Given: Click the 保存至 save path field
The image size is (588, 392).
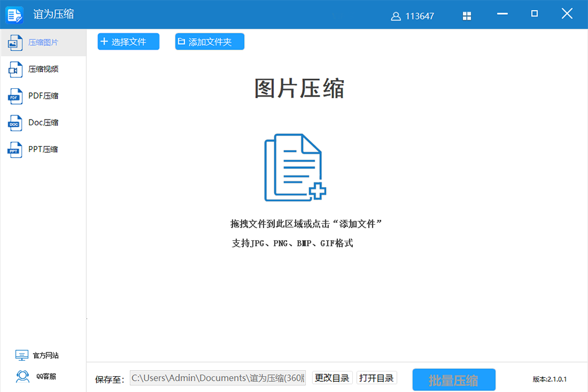Looking at the screenshot, I should coord(218,378).
